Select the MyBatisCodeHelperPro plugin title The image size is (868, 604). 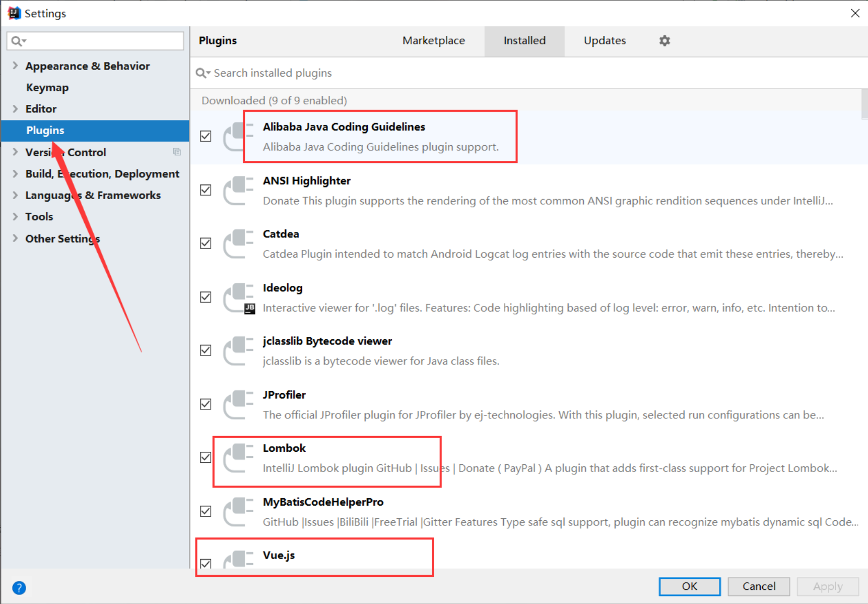coord(323,502)
